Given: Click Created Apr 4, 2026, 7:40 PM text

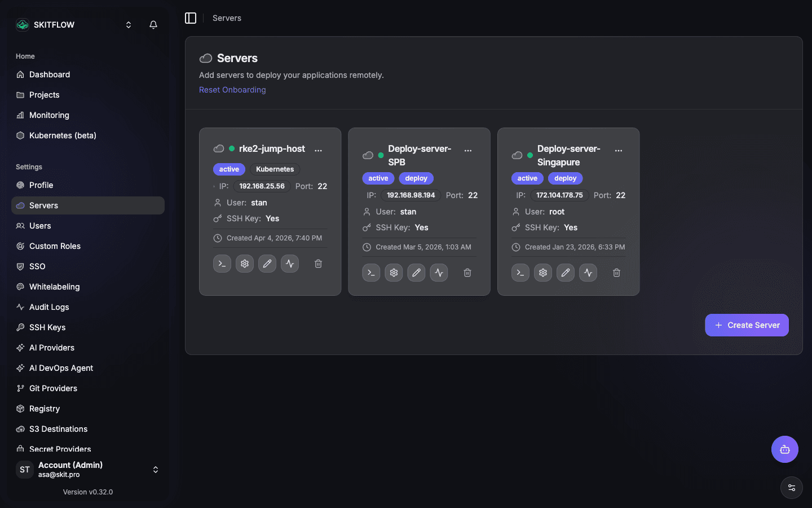Looking at the screenshot, I should pos(274,238).
